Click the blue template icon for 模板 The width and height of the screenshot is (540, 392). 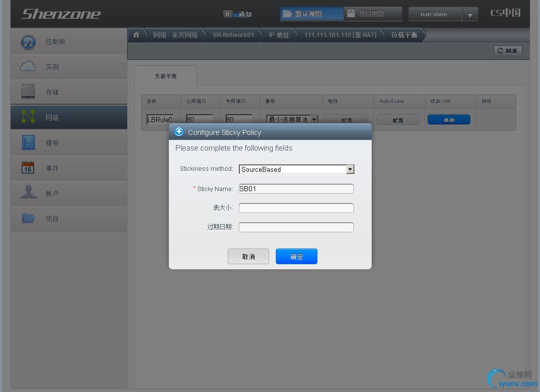click(28, 142)
